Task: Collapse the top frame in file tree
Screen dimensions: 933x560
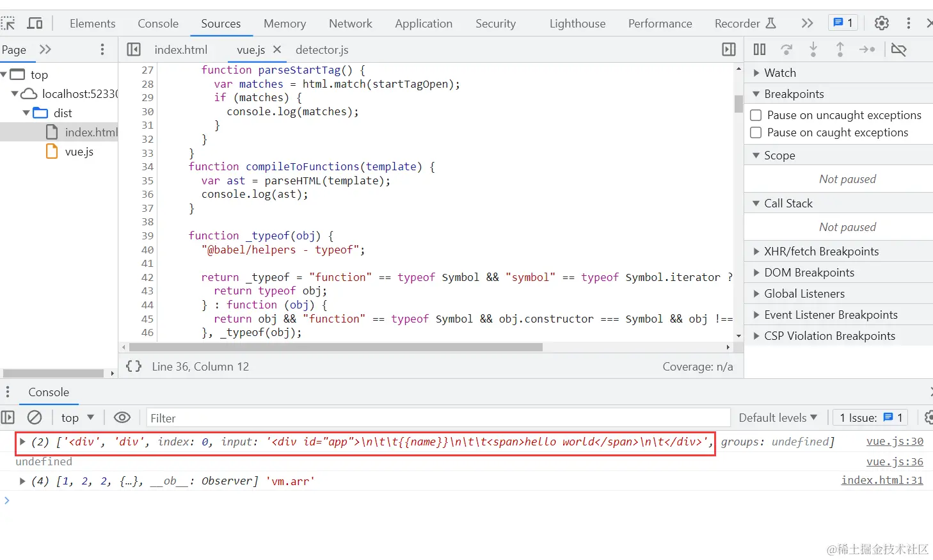Action: [x=4, y=75]
